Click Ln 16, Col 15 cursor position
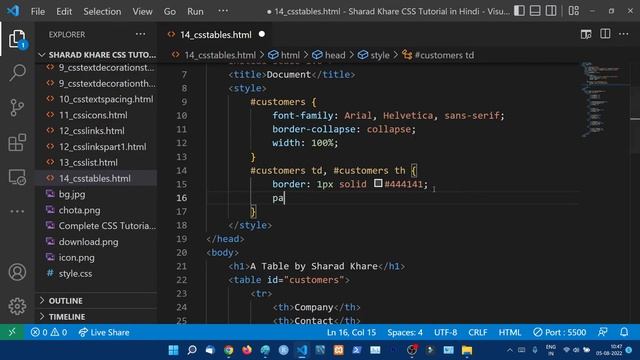This screenshot has width=640, height=360. [351, 332]
